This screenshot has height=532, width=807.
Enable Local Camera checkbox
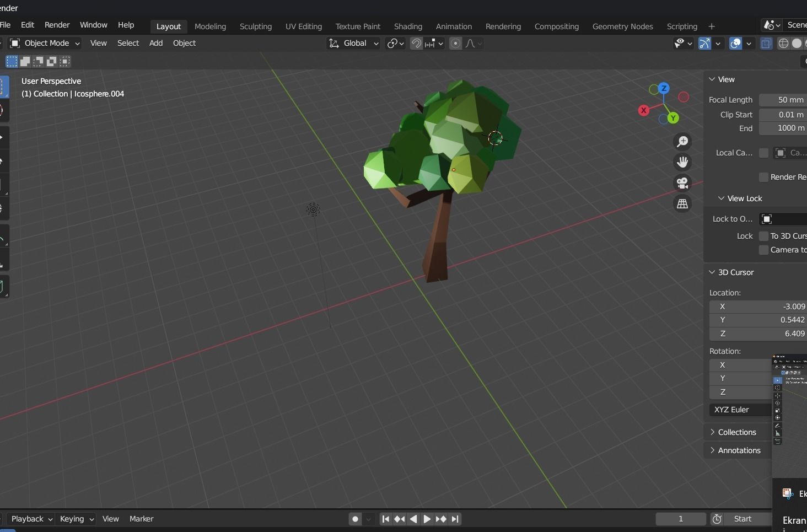click(763, 153)
